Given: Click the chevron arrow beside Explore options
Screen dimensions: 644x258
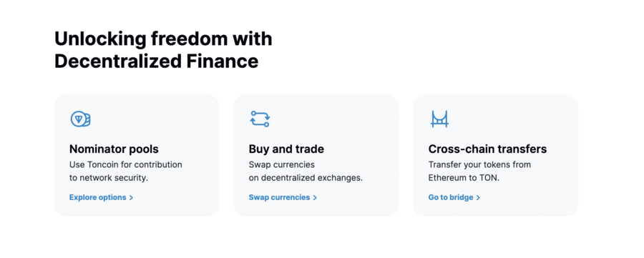Looking at the screenshot, I should point(132,198).
